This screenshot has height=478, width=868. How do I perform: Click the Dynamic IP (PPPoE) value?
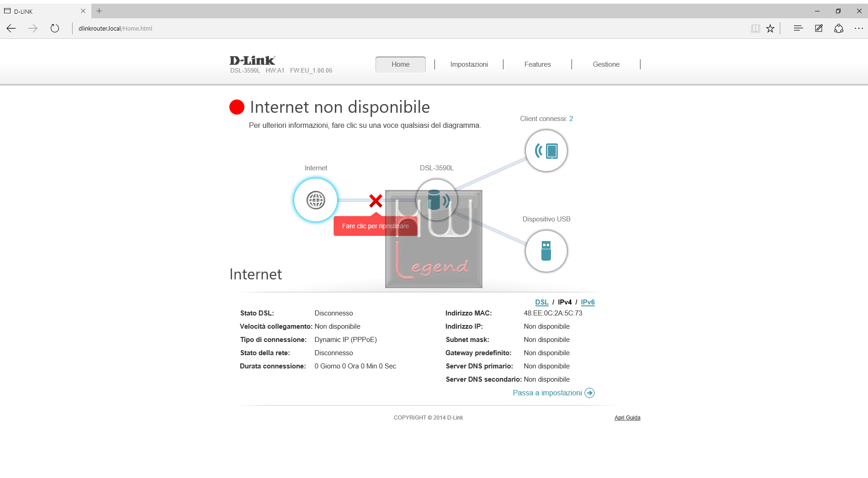346,340
